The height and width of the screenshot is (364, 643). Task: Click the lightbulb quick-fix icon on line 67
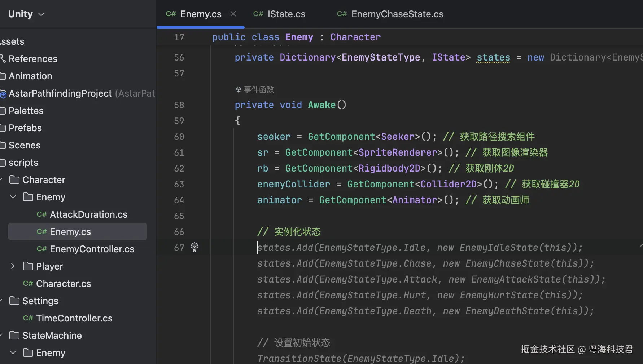194,247
